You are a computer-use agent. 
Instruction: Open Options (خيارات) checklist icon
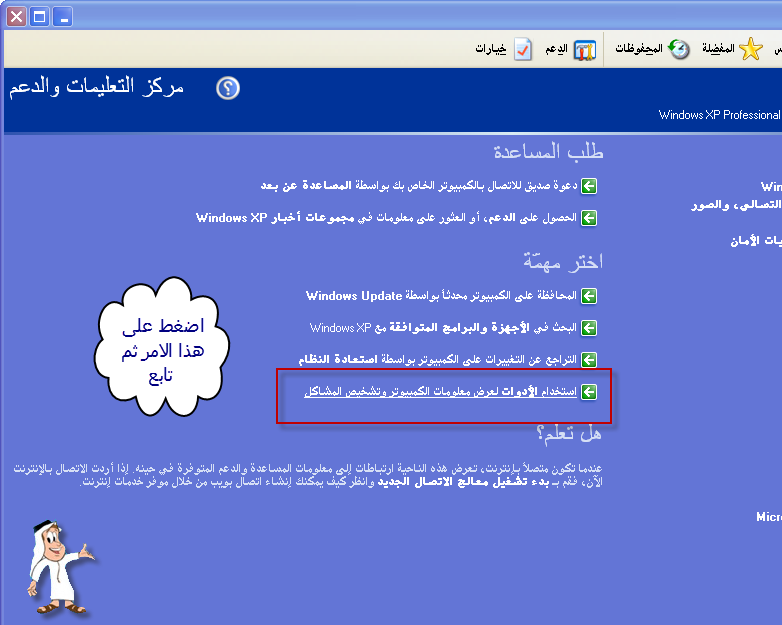522,49
